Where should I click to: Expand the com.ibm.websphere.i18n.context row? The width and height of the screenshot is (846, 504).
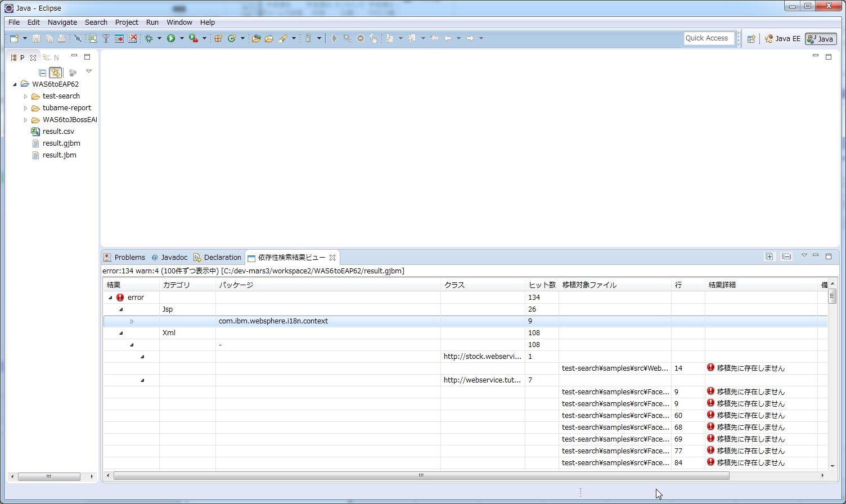pos(132,321)
